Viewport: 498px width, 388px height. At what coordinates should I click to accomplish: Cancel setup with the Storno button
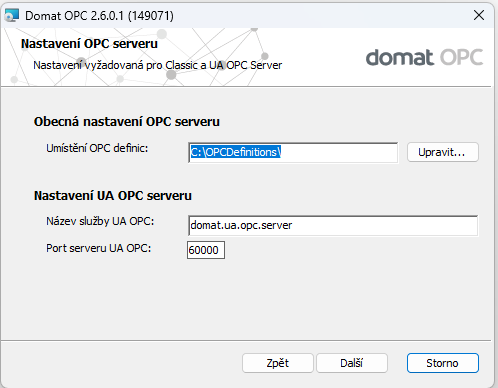point(443,363)
